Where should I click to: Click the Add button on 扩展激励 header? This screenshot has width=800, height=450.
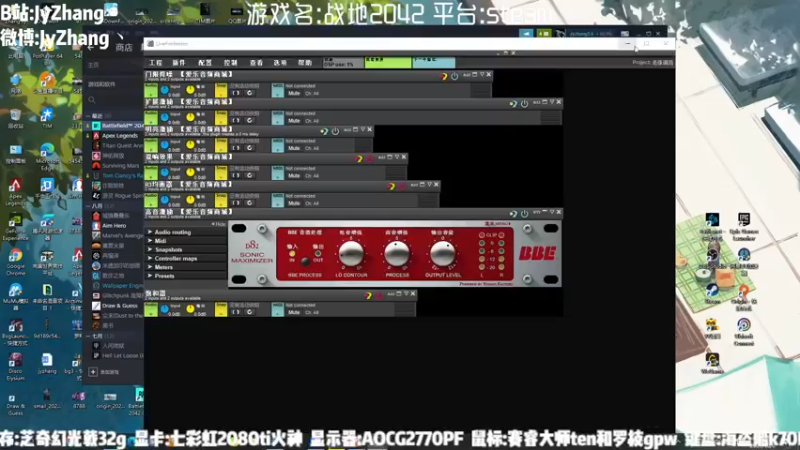pyautogui.click(x=536, y=102)
